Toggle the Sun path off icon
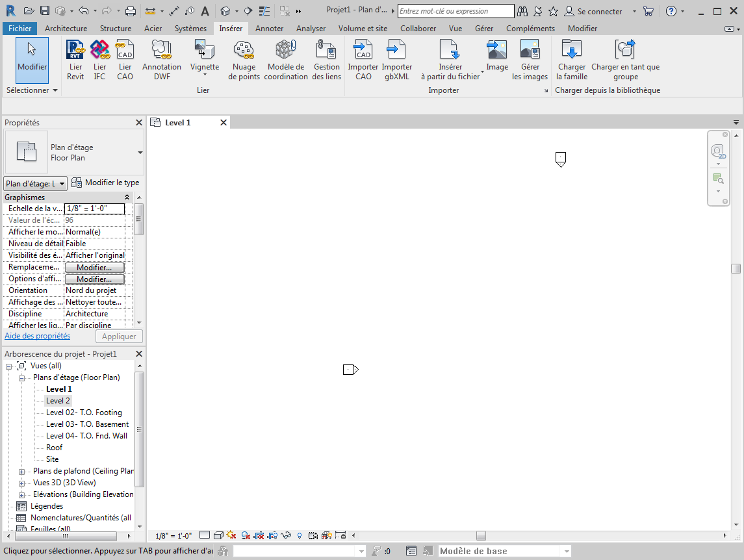This screenshot has height=560, width=744. (x=231, y=535)
